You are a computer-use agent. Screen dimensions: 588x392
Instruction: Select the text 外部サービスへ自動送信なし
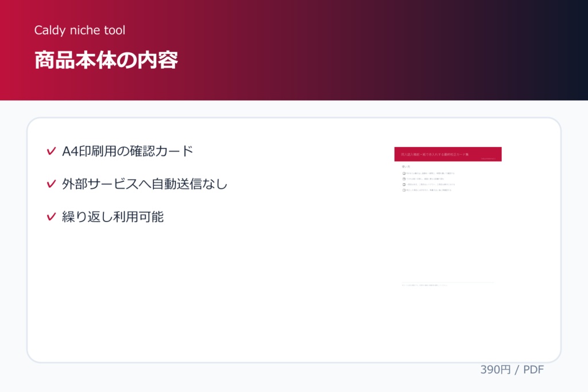pyautogui.click(x=145, y=184)
